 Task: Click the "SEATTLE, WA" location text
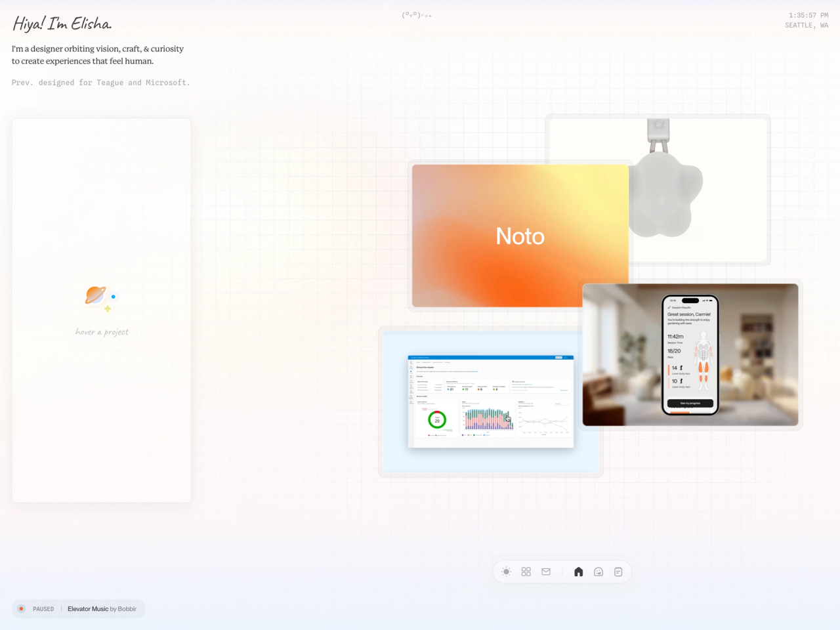pyautogui.click(x=807, y=26)
